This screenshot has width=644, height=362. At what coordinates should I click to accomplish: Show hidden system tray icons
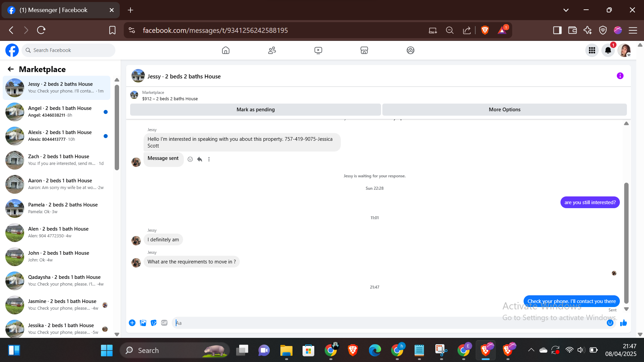tap(531, 350)
